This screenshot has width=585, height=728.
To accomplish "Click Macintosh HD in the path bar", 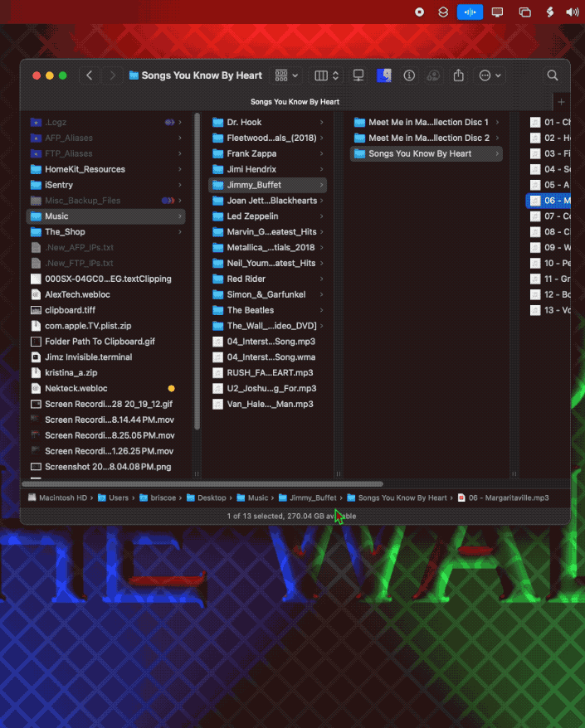I will pyautogui.click(x=57, y=497).
